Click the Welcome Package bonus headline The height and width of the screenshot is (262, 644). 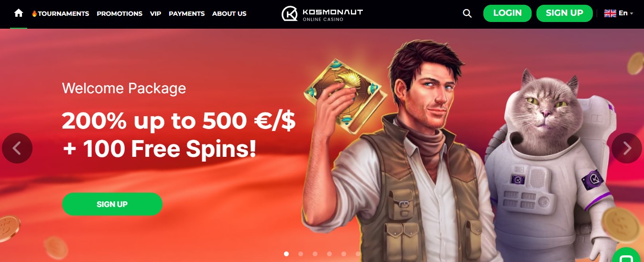coord(178,135)
